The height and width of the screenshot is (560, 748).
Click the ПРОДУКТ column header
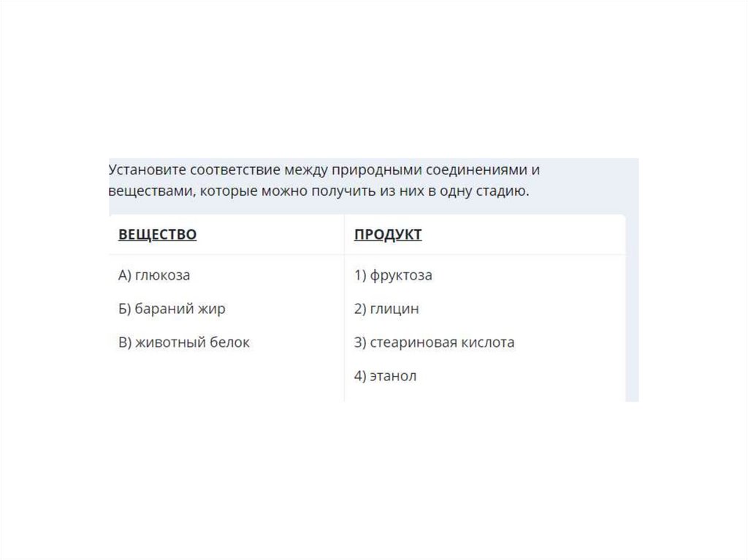[388, 234]
